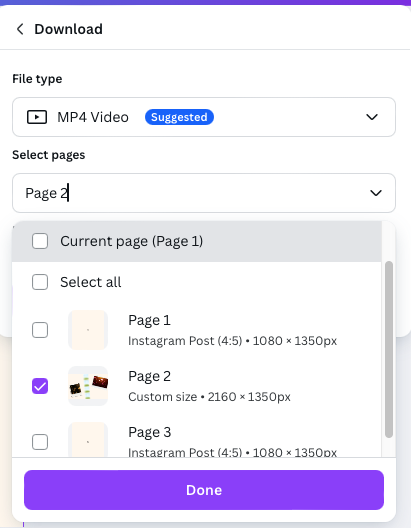Click the blue Suggested badge
The image size is (411, 528).
coord(179,117)
